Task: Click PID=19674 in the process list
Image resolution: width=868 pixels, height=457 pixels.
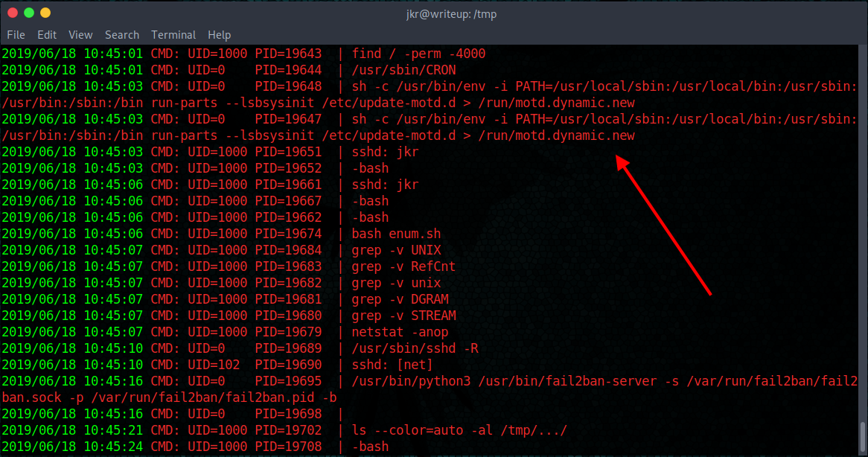Action: coord(288,234)
